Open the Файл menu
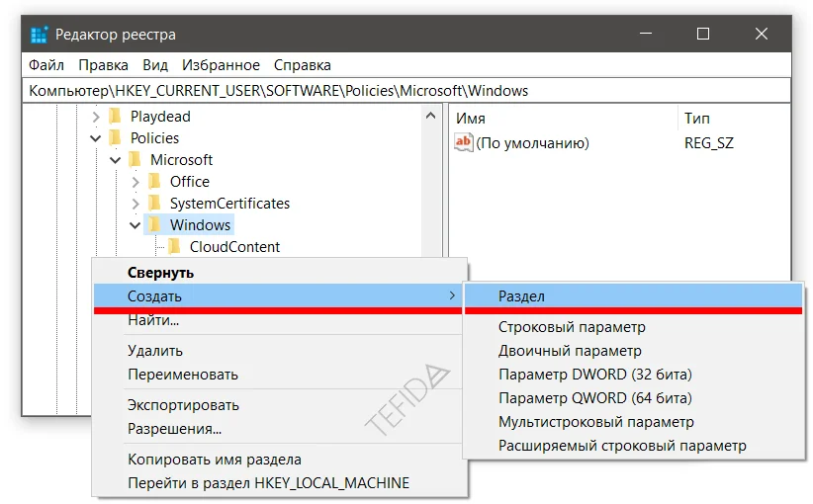813x504 pixels. pyautogui.click(x=46, y=65)
